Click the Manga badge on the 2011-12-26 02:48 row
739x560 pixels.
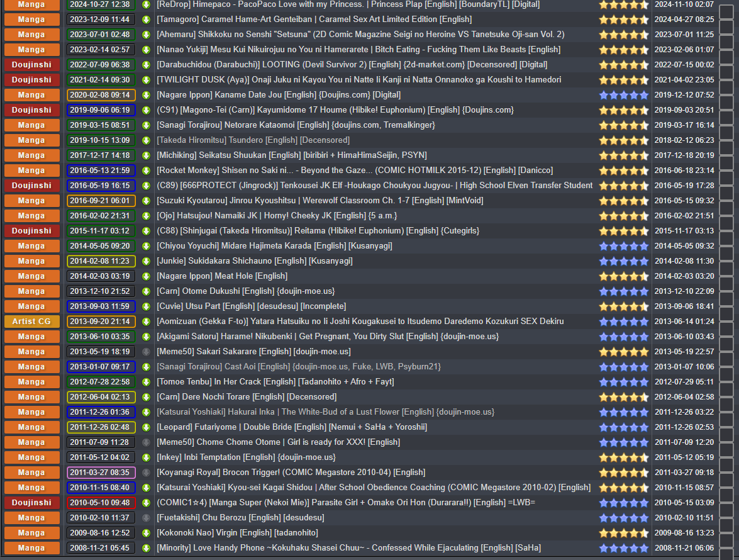pyautogui.click(x=32, y=427)
